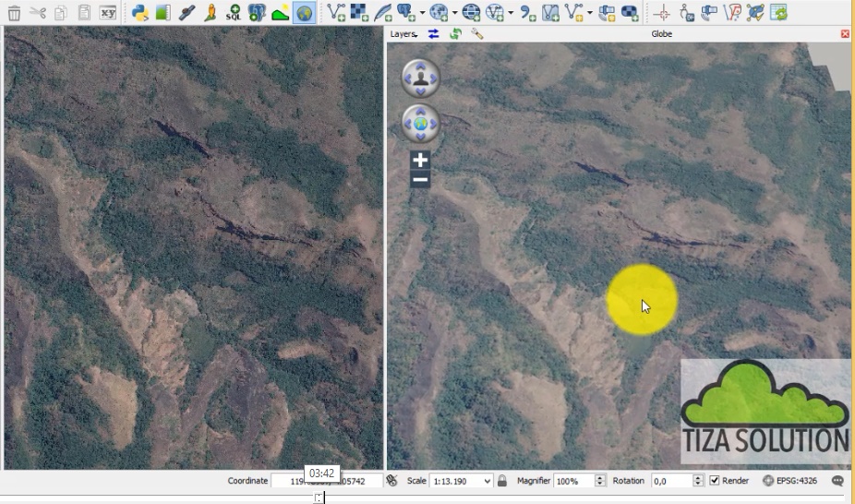
Task: Open the Layers dropdown in Globe panel
Action: click(x=403, y=34)
